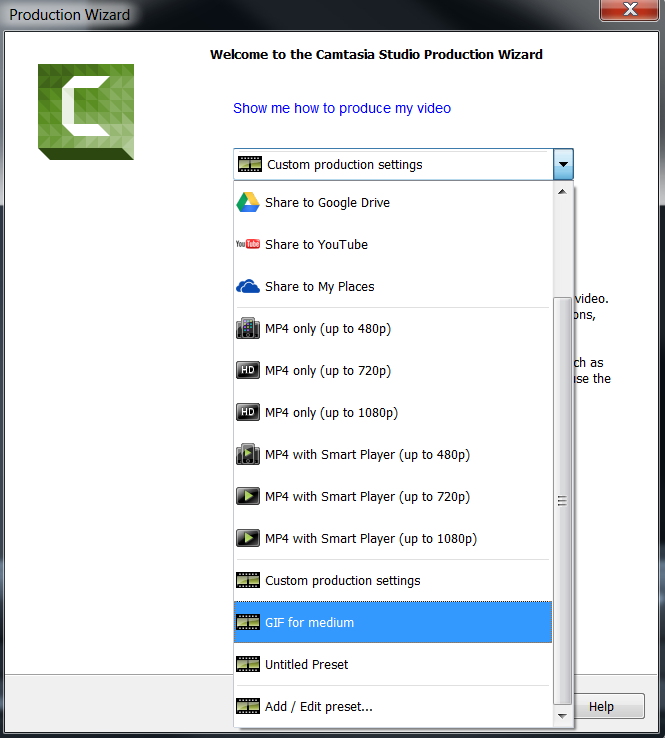Click the YouTube logo icon

pos(248,244)
